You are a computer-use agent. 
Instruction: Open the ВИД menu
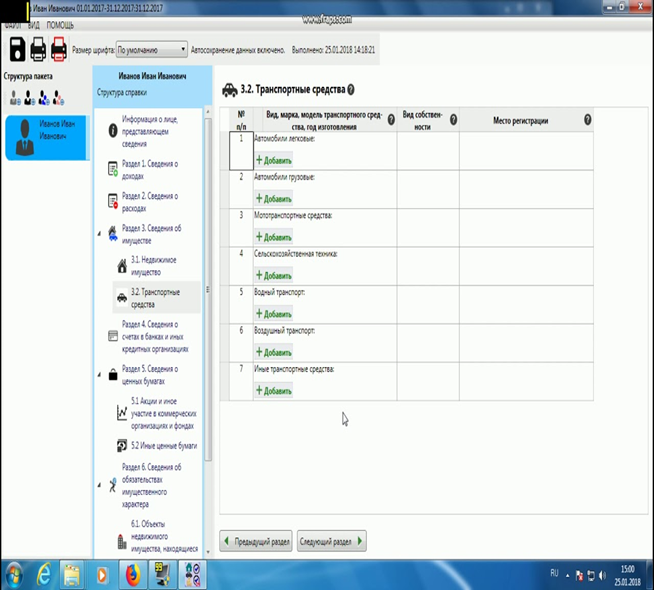(34, 25)
